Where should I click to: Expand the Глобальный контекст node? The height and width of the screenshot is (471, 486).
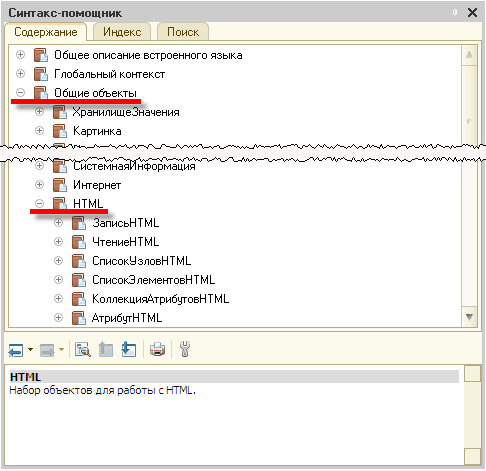[x=20, y=73]
